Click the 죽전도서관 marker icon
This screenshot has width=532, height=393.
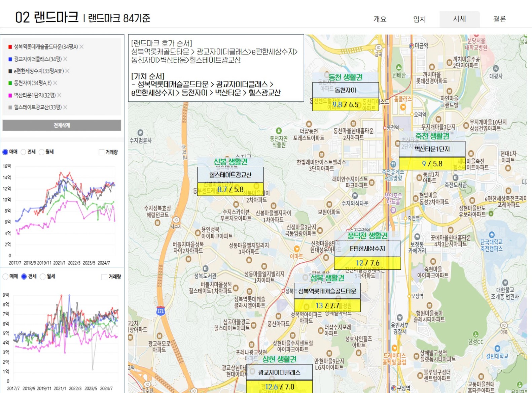455,177
